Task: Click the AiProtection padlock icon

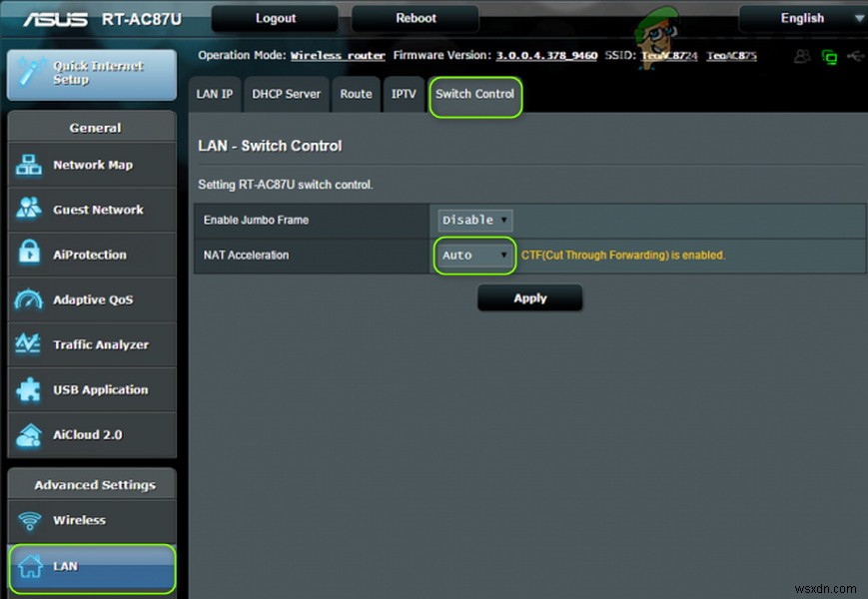Action: (x=29, y=253)
